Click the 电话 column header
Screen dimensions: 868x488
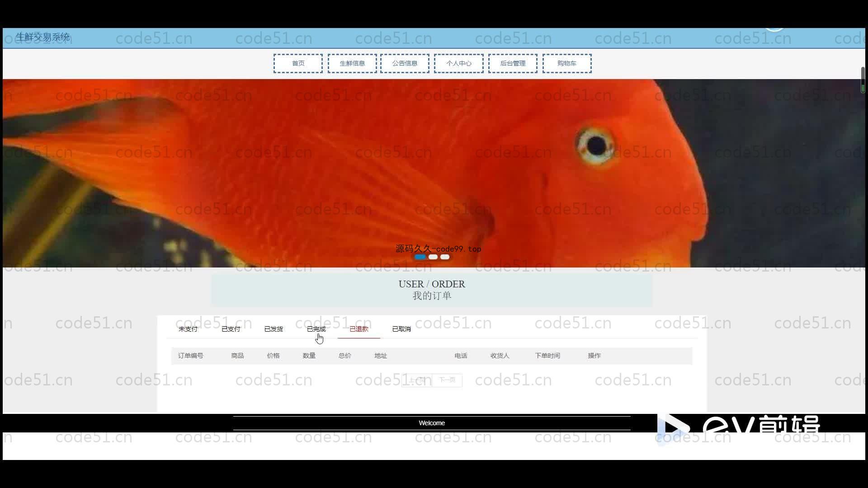pyautogui.click(x=461, y=356)
